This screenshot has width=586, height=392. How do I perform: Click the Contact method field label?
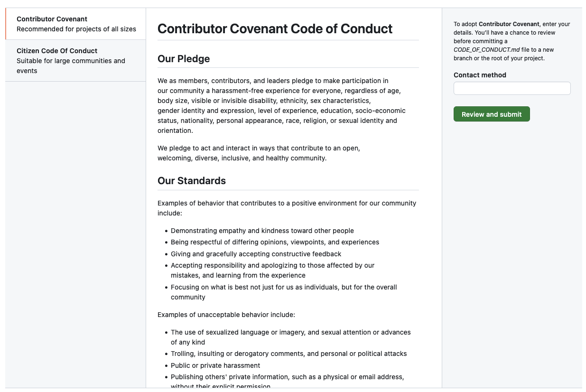coord(480,75)
